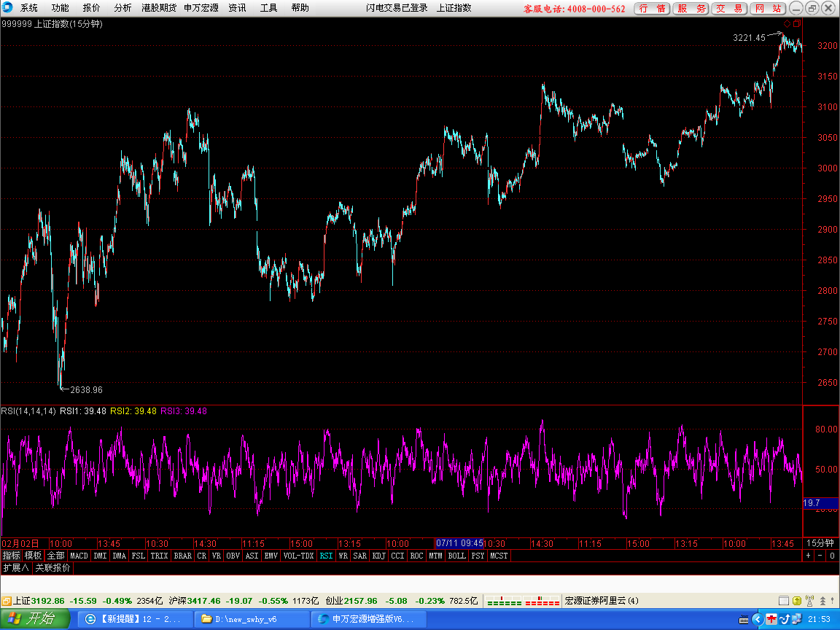Switch indicator to FSL
The height and width of the screenshot is (630, 840).
139,556
